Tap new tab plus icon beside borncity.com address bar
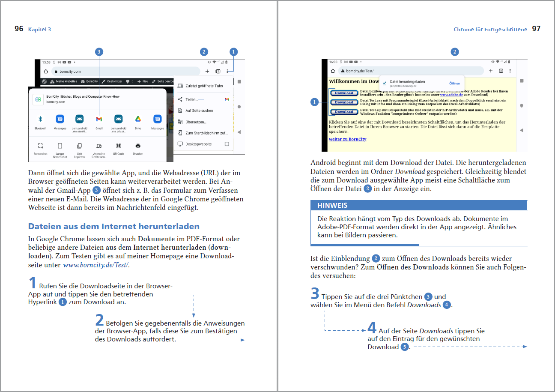The image size is (555, 392). tap(207, 72)
